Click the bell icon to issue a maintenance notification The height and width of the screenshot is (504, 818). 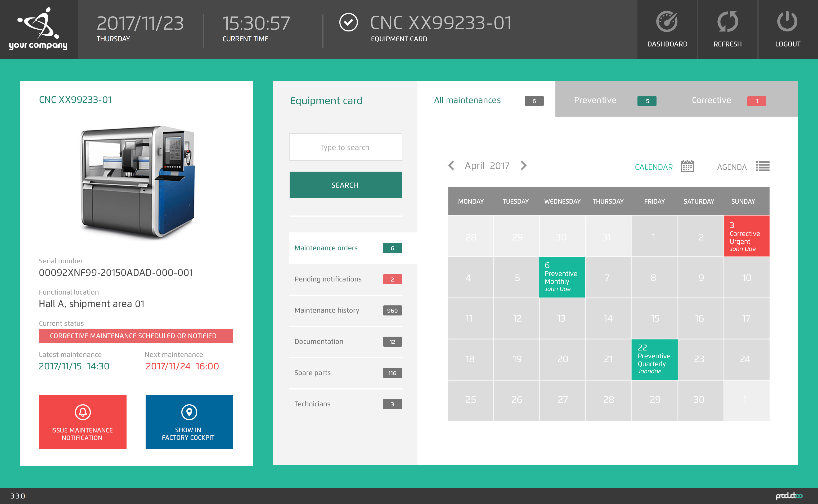tap(83, 412)
